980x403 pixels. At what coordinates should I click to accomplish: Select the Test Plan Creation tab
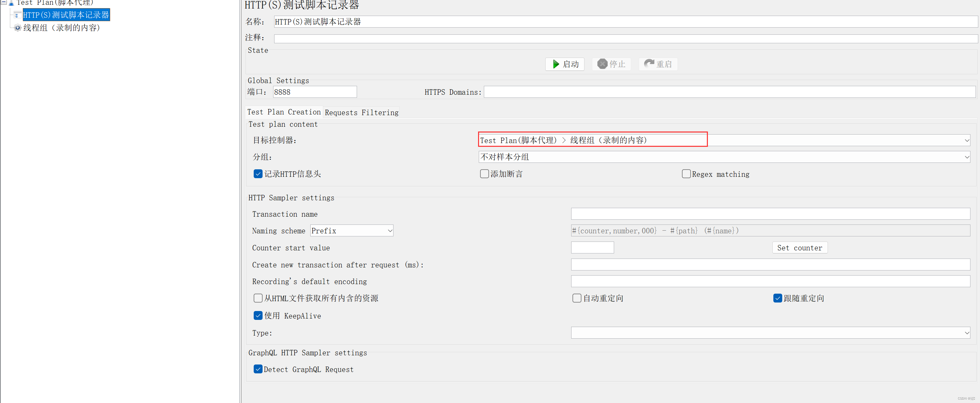(284, 112)
